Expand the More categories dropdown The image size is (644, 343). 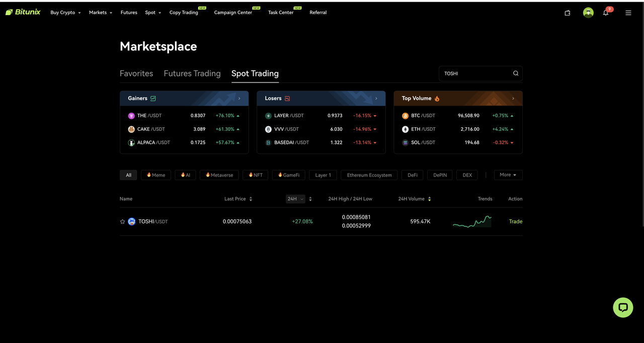tap(508, 175)
